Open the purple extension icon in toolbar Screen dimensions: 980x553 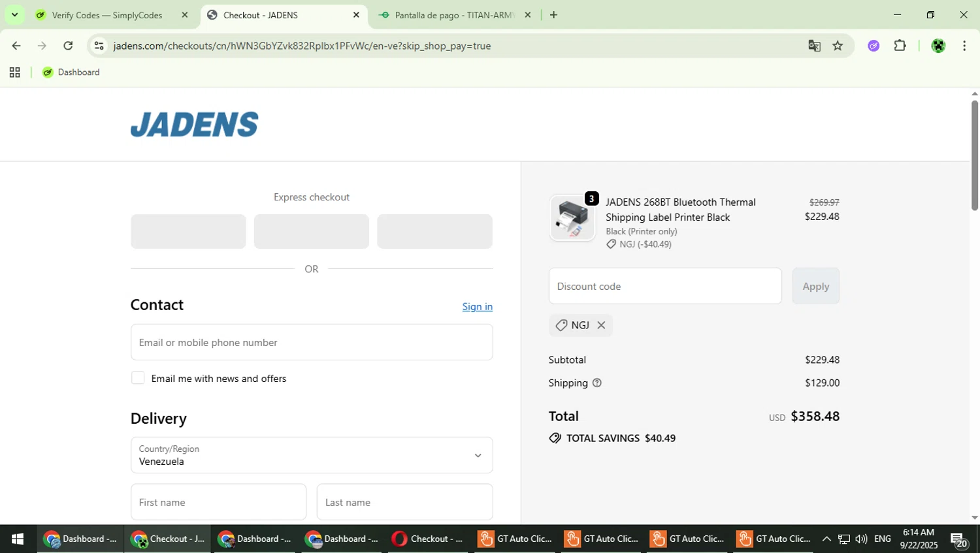point(874,46)
